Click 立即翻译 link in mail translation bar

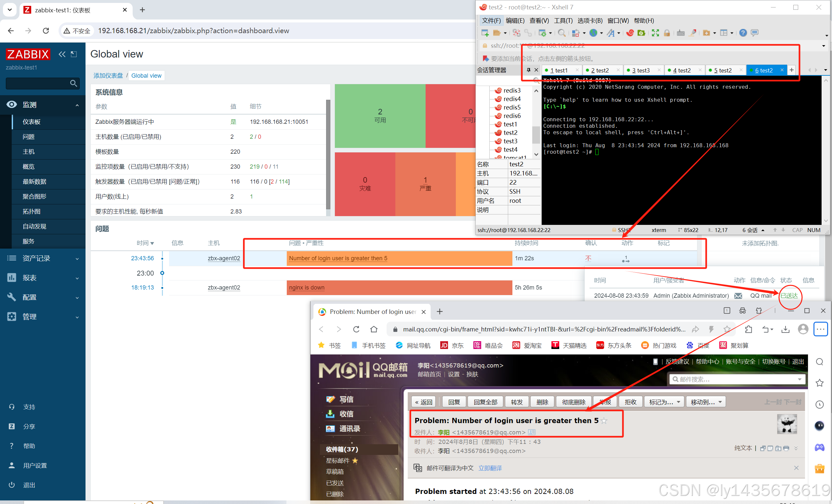(x=490, y=468)
